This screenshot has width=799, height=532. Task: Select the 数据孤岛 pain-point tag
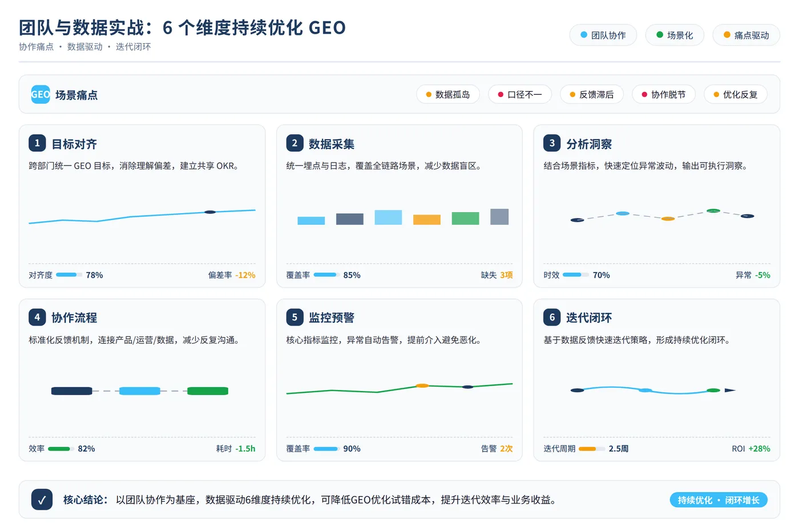tap(448, 95)
